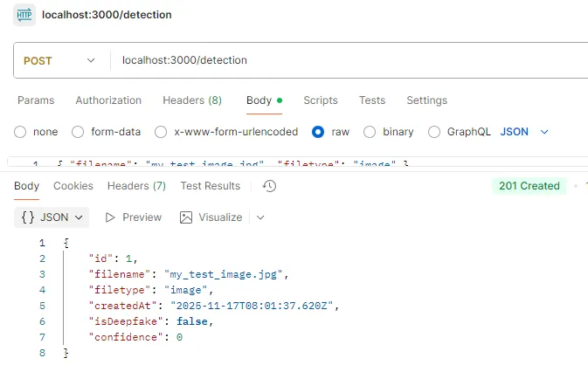Viewport: 588px width, 379px height.
Task: Expand the request body JSON language dropdown
Action: coord(525,132)
